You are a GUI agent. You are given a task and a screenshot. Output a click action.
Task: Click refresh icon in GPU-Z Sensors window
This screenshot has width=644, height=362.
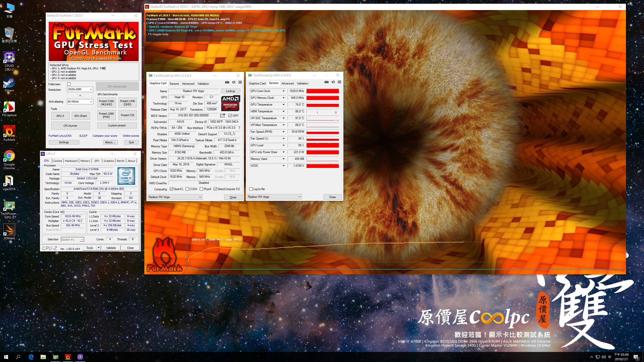pos(333,82)
